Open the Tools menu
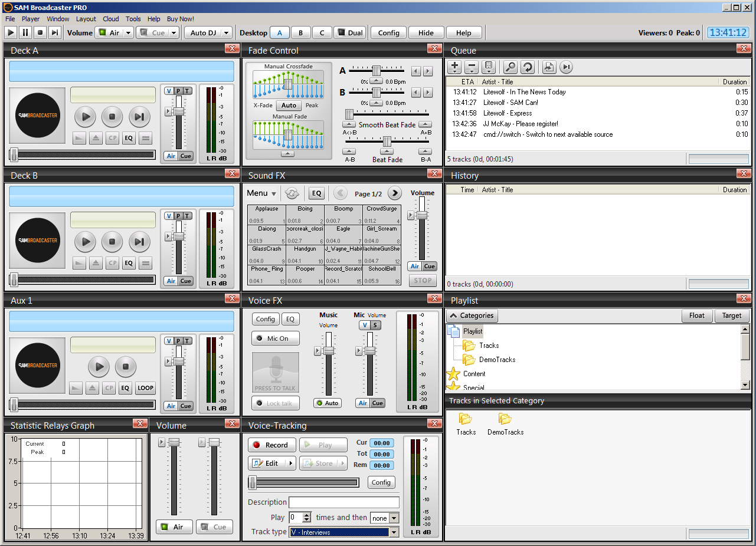This screenshot has width=756, height=546. 133,19
